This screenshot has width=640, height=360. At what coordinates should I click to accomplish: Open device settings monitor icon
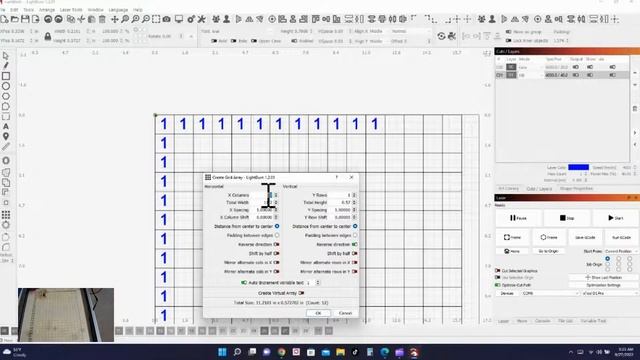click(x=179, y=19)
